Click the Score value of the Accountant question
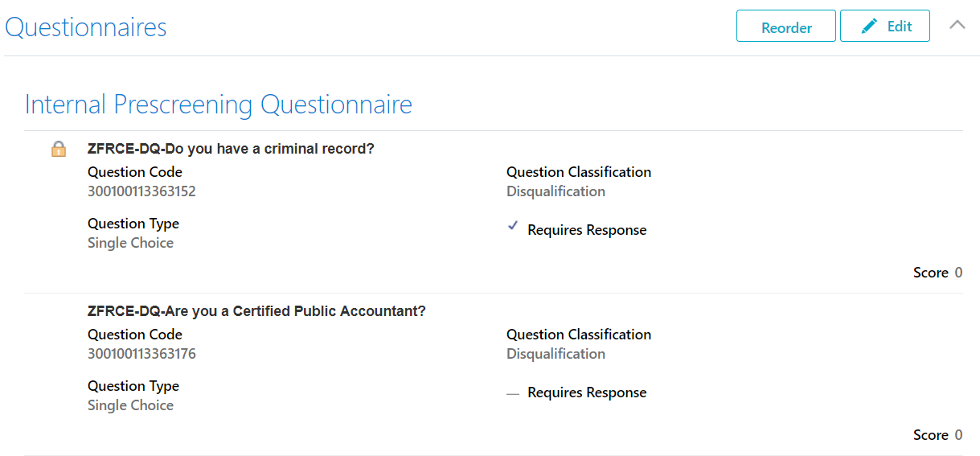980x456 pixels. pos(958,435)
